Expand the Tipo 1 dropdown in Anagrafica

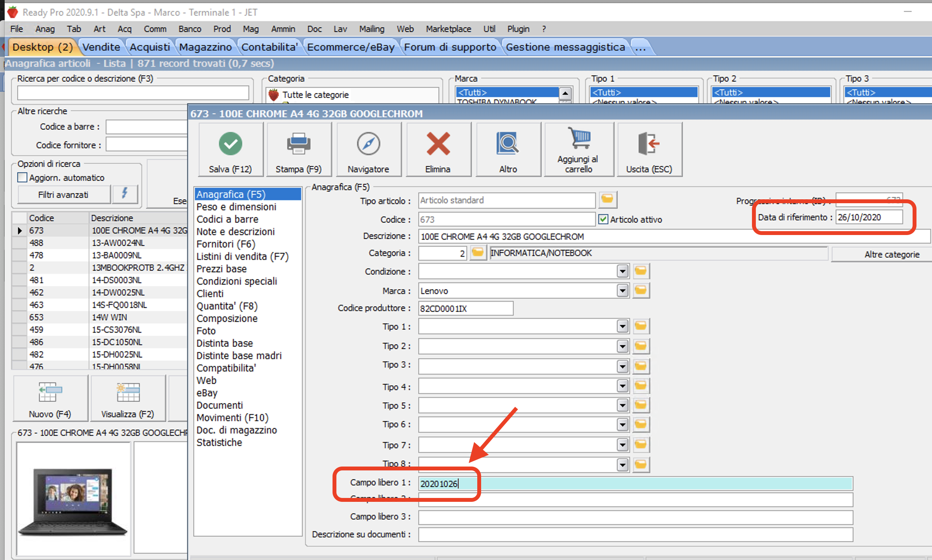[x=622, y=327]
